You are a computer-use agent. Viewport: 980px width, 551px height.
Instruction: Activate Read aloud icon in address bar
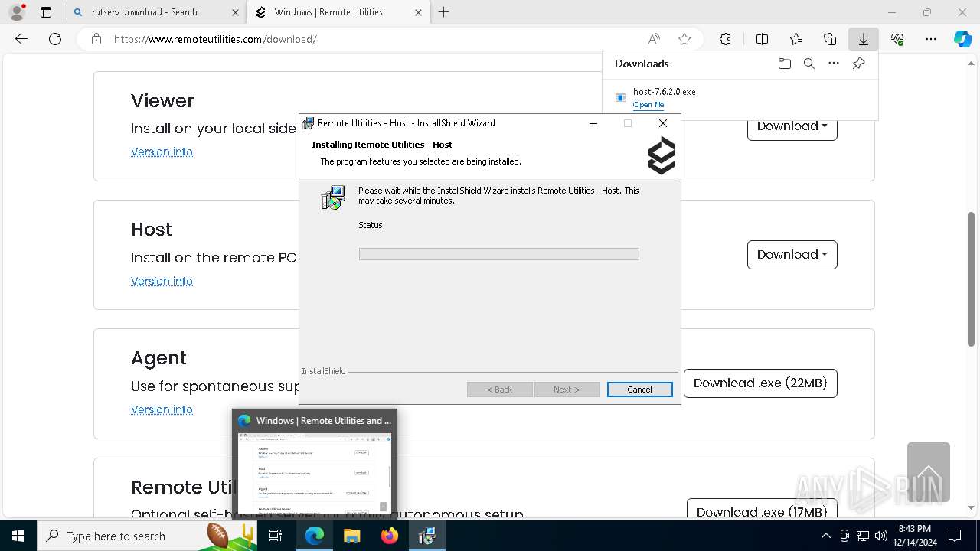click(x=654, y=39)
